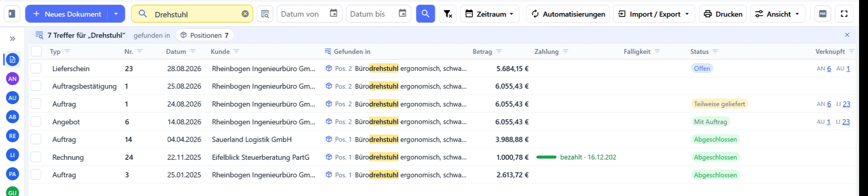Viewport: 868px width, 196px height.
Task: Click the Automatisierungen button
Action: pos(568,14)
